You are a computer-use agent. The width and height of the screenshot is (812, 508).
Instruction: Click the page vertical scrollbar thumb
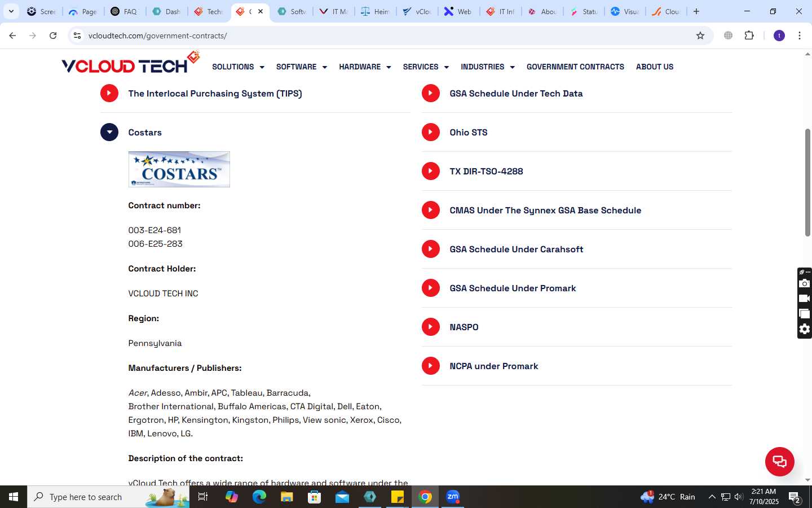(x=807, y=182)
